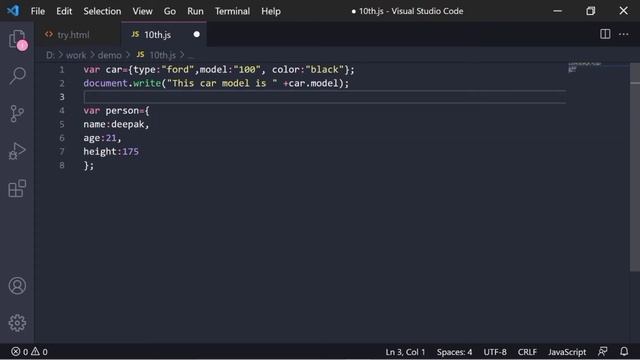
Task: Minimize the Visual Studio Code window
Action: [558, 11]
